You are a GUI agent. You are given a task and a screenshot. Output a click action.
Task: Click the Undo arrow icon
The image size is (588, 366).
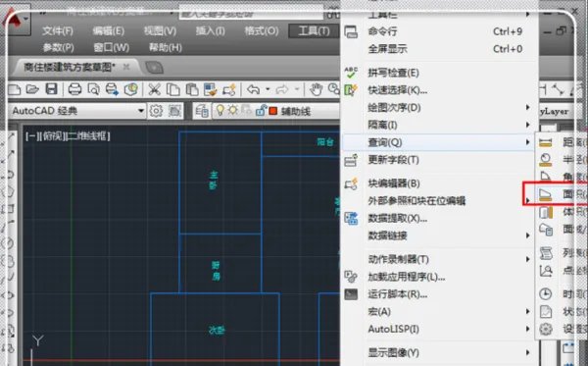(253, 89)
